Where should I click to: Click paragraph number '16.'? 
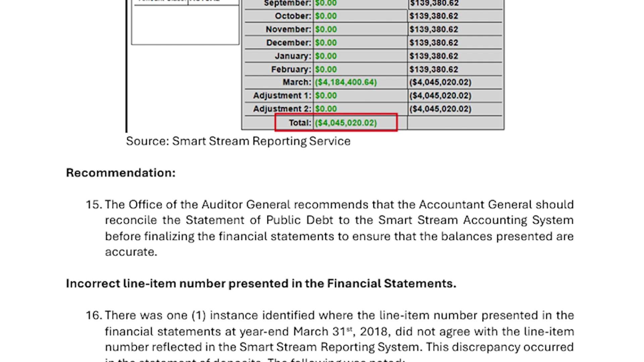(x=94, y=315)
